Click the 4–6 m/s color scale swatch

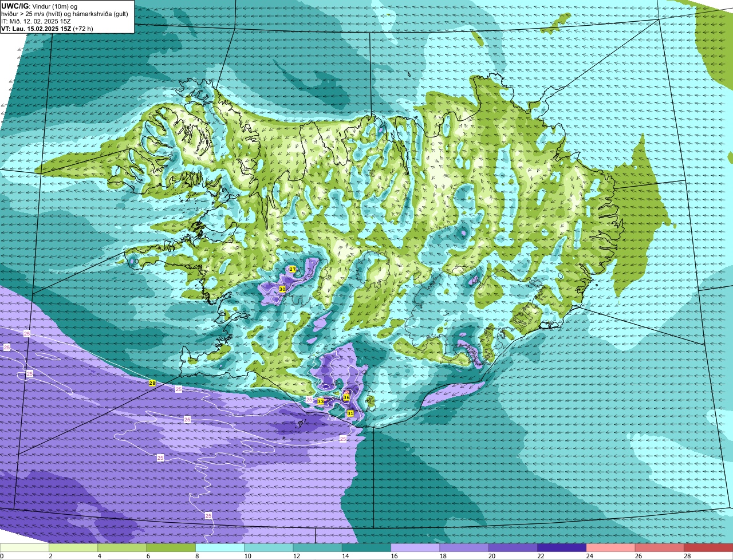click(x=122, y=547)
